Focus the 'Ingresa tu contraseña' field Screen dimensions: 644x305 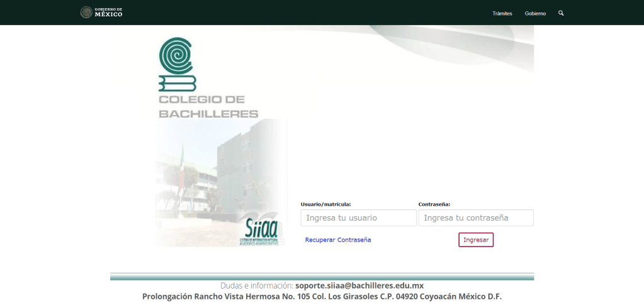point(475,218)
